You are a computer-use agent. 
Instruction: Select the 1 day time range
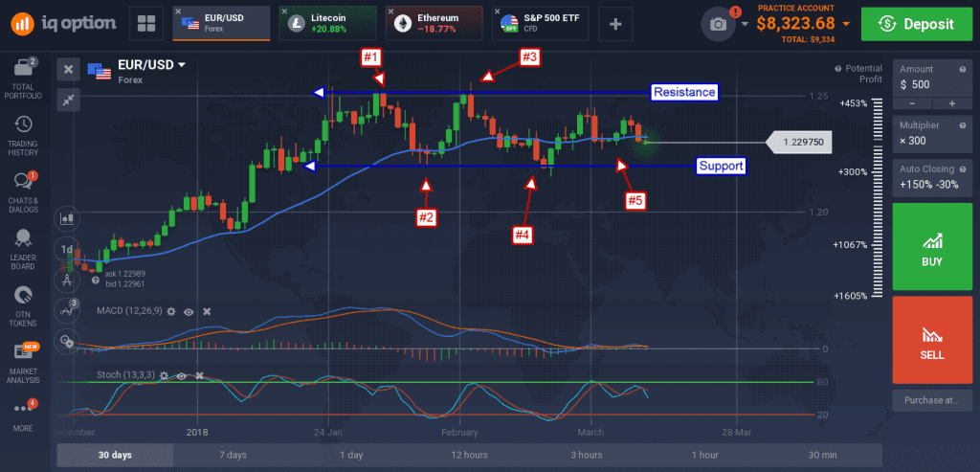point(351,455)
